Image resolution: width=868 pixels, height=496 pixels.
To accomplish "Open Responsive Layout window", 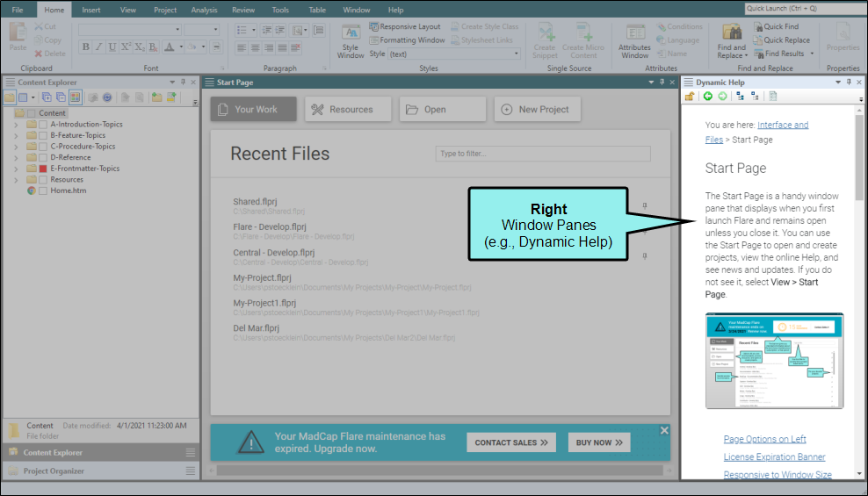I will (405, 26).
